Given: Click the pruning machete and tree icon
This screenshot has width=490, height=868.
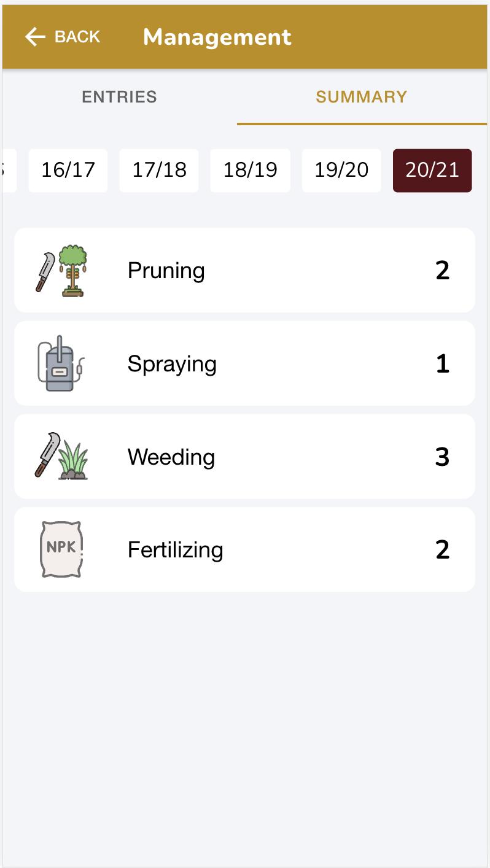Looking at the screenshot, I should click(61, 271).
